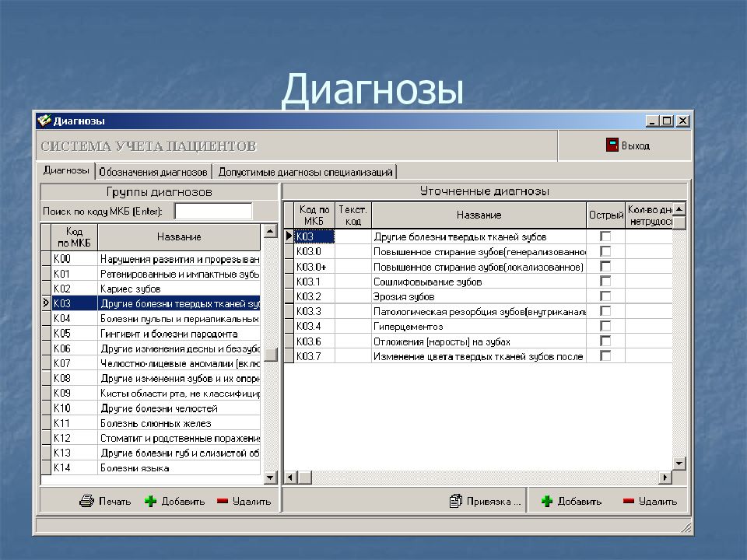Click red minus icon in groups panel

(x=223, y=500)
